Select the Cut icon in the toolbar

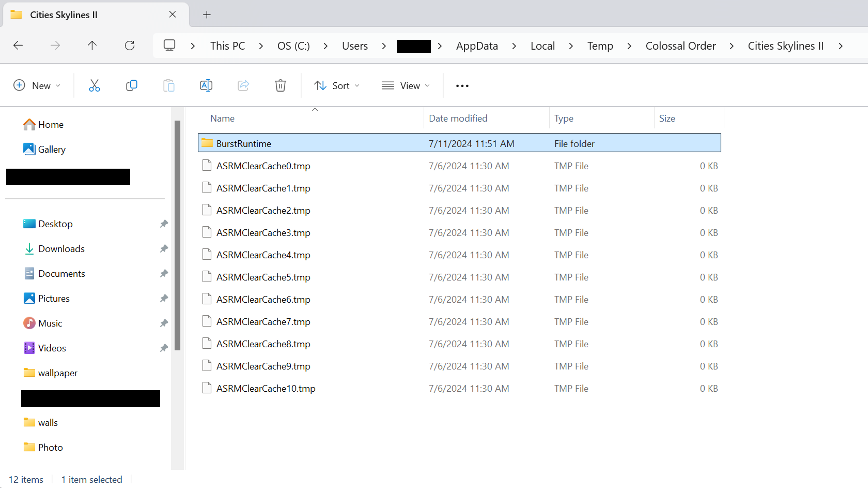pyautogui.click(x=94, y=85)
